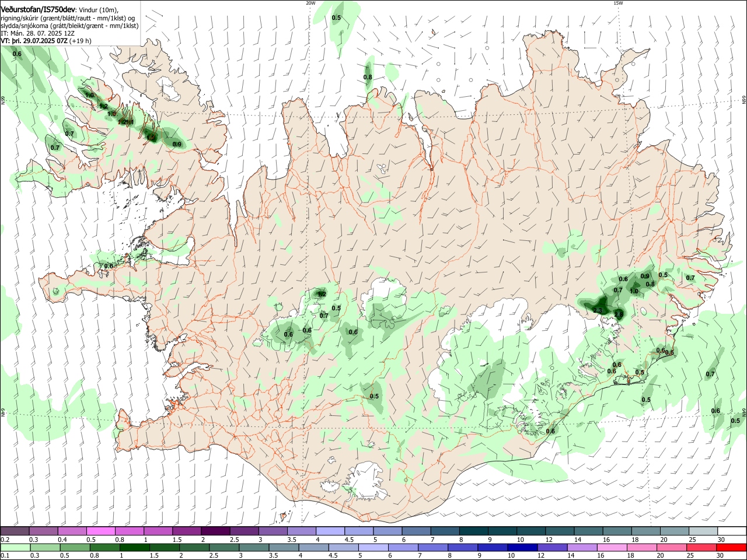This screenshot has height=560, width=747.
Task: Select the dark teal snow swatch labeled 8
Action: (473, 531)
